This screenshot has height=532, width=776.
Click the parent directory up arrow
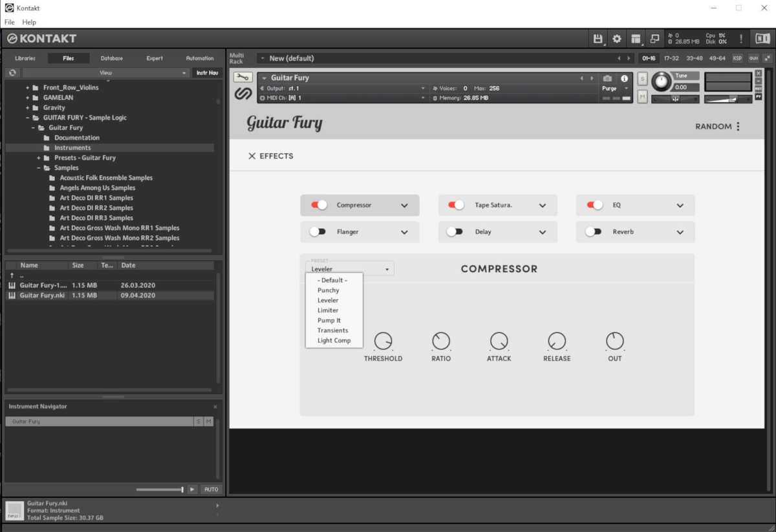click(12, 275)
